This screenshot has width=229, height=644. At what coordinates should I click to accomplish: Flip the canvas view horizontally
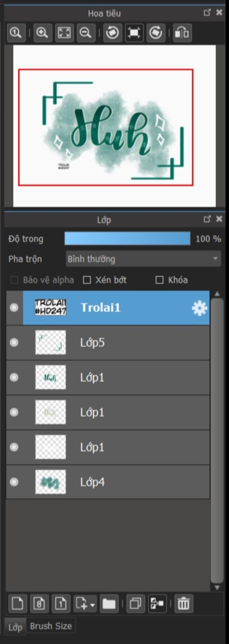[x=182, y=33]
